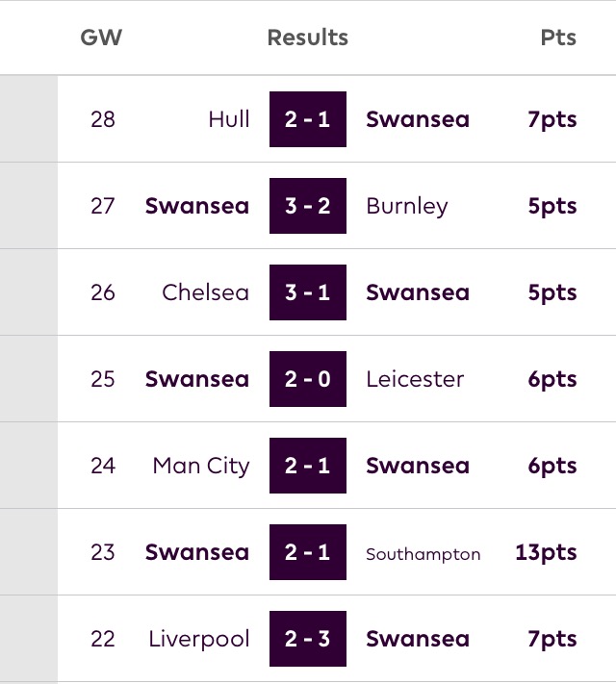Click the Results column header

click(308, 38)
